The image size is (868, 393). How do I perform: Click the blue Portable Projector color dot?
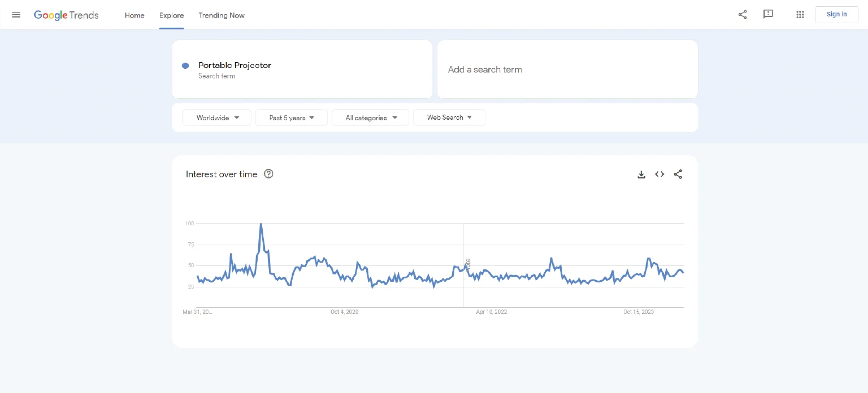(185, 66)
